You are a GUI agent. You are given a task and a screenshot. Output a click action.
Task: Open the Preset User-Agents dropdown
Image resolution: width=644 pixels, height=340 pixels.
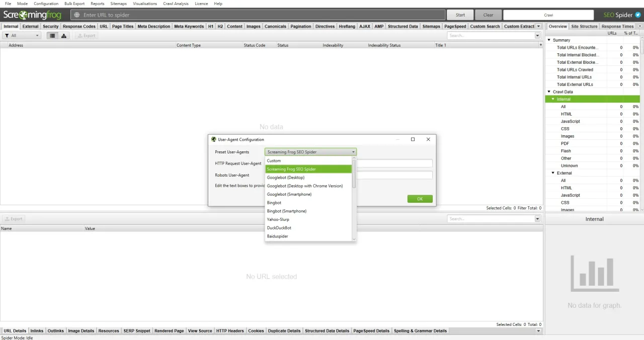tap(353, 152)
